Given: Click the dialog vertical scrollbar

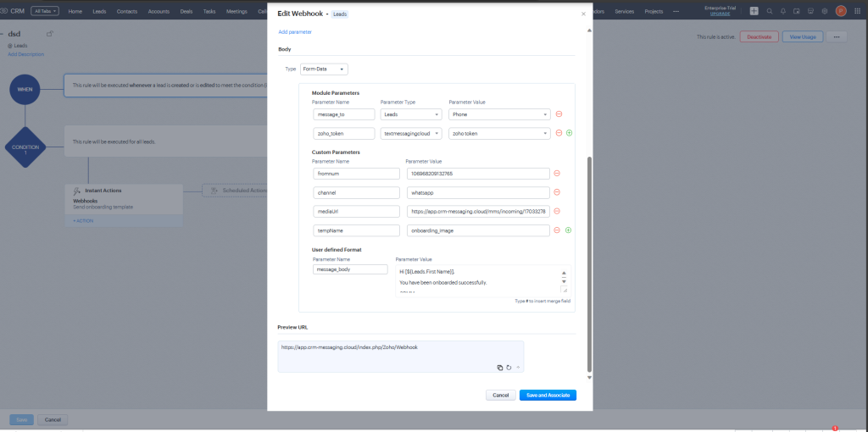Looking at the screenshot, I should click(589, 264).
